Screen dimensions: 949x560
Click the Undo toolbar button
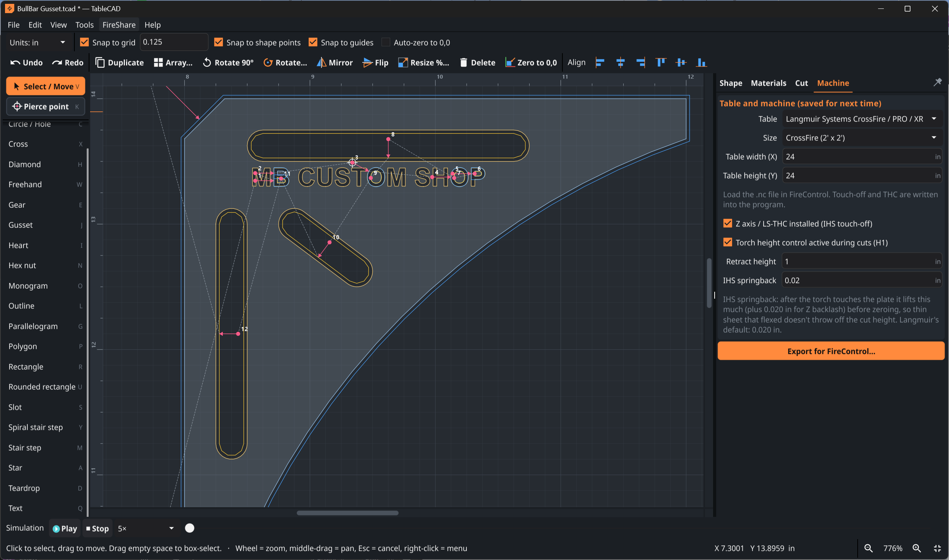pyautogui.click(x=26, y=62)
